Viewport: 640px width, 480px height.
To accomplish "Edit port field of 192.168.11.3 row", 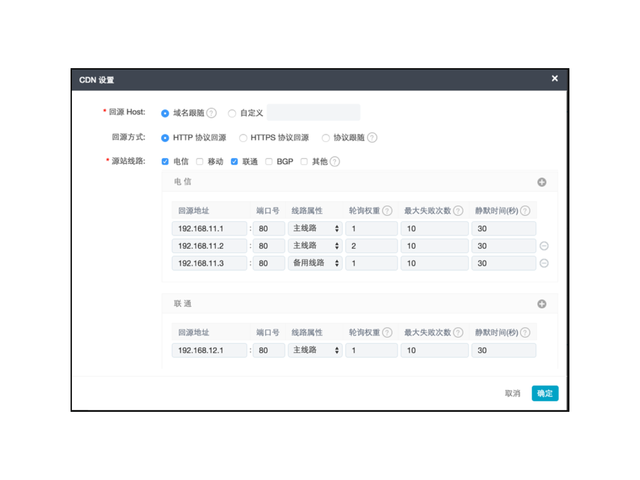I will pyautogui.click(x=269, y=263).
